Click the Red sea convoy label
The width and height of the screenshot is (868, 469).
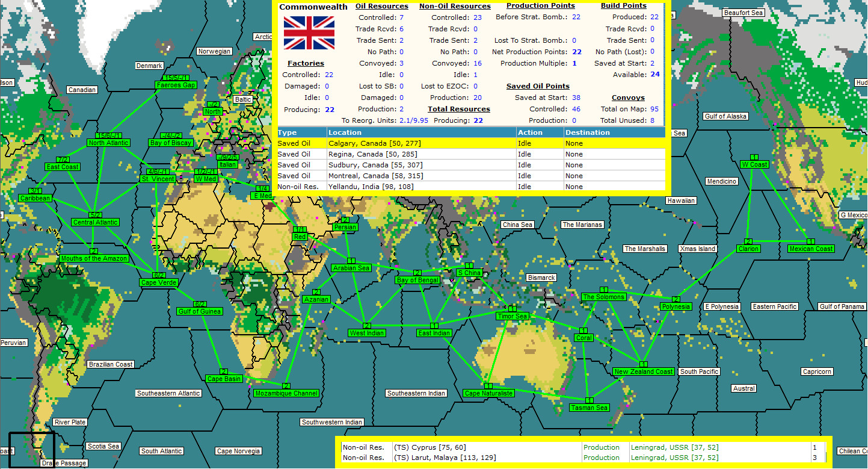point(300,237)
